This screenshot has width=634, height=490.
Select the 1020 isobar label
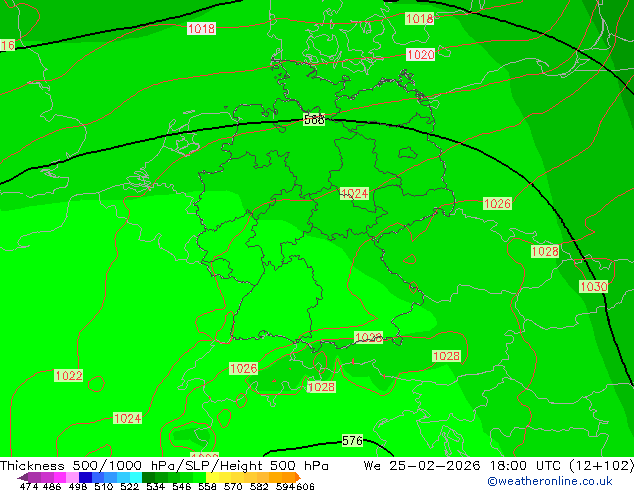tap(421, 55)
